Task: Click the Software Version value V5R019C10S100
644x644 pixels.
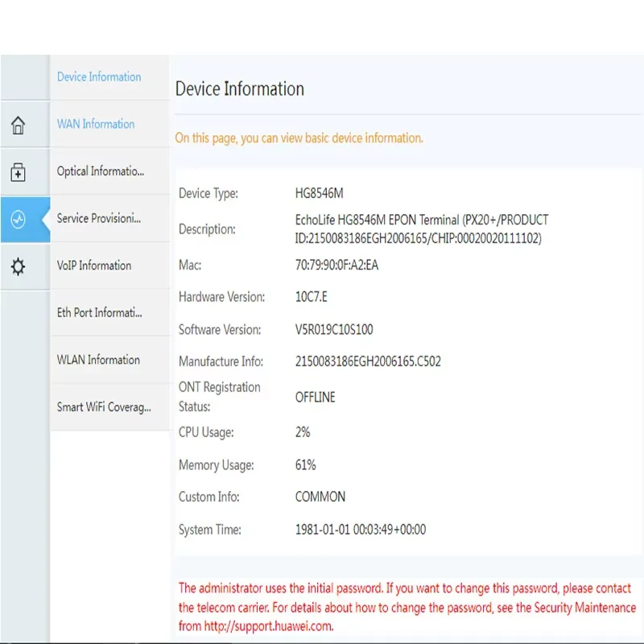Action: pyautogui.click(x=334, y=329)
